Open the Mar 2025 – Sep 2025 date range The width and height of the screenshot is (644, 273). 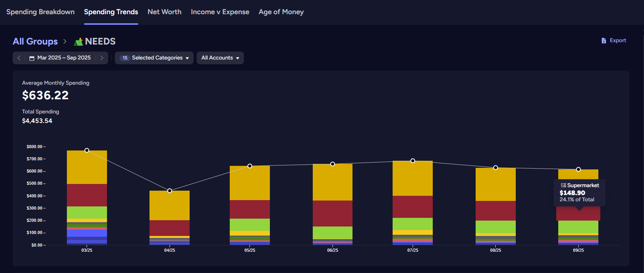point(64,58)
